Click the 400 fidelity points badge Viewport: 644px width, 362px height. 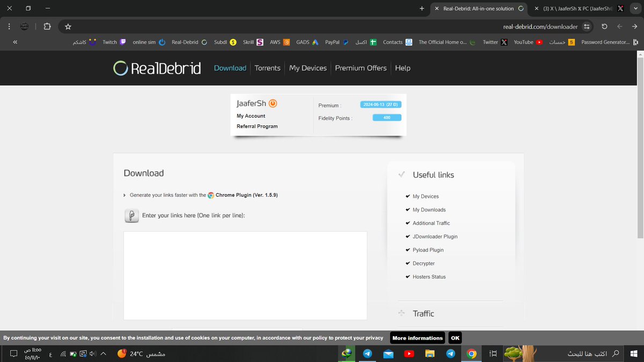tap(387, 117)
